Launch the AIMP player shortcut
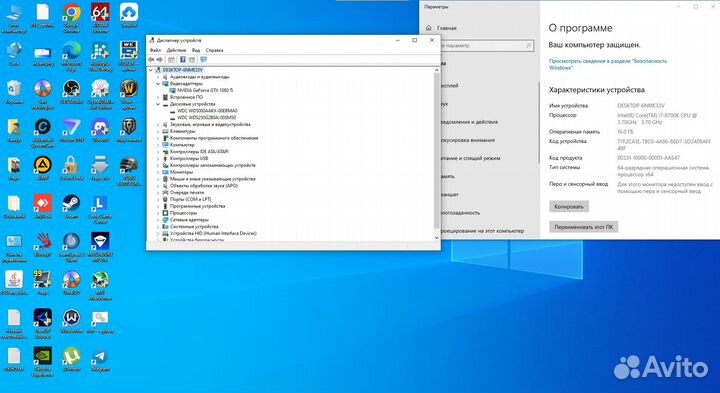720x393 pixels. click(43, 168)
